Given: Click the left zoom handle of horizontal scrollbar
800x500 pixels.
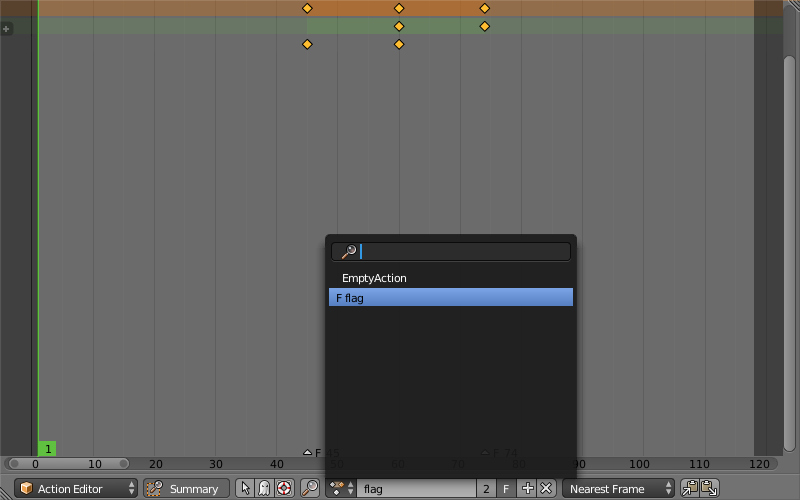Looking at the screenshot, I should tap(14, 464).
